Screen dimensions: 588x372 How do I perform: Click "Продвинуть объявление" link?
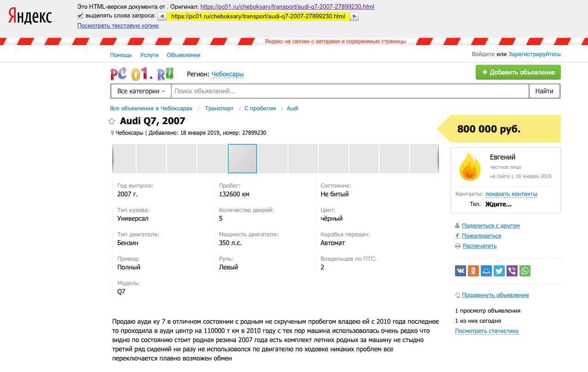(496, 295)
